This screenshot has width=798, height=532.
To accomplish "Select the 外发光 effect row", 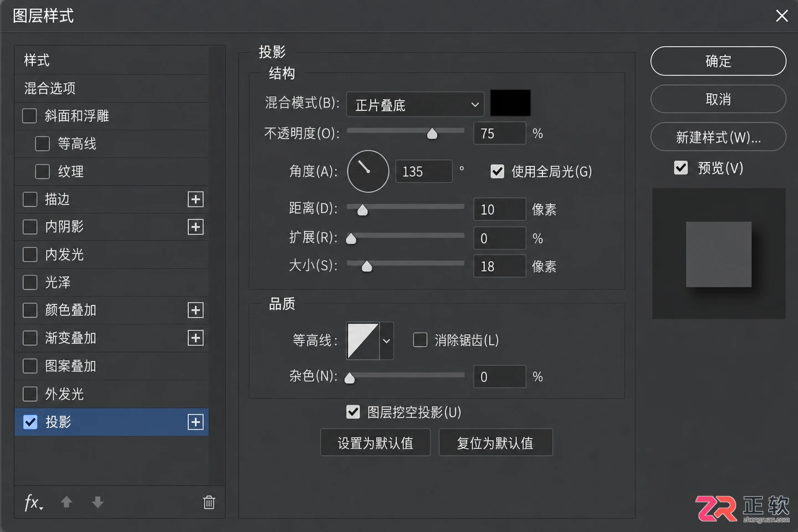I will click(111, 394).
